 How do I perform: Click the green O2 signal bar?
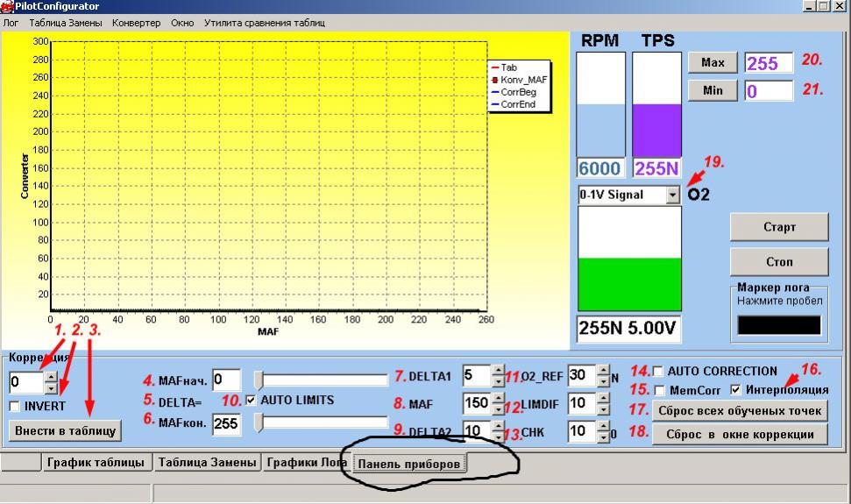click(629, 284)
